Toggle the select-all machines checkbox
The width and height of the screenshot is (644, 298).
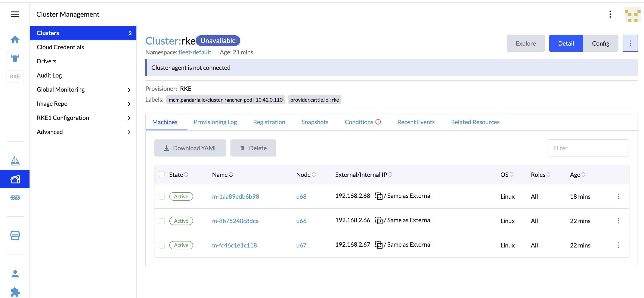[x=162, y=174]
